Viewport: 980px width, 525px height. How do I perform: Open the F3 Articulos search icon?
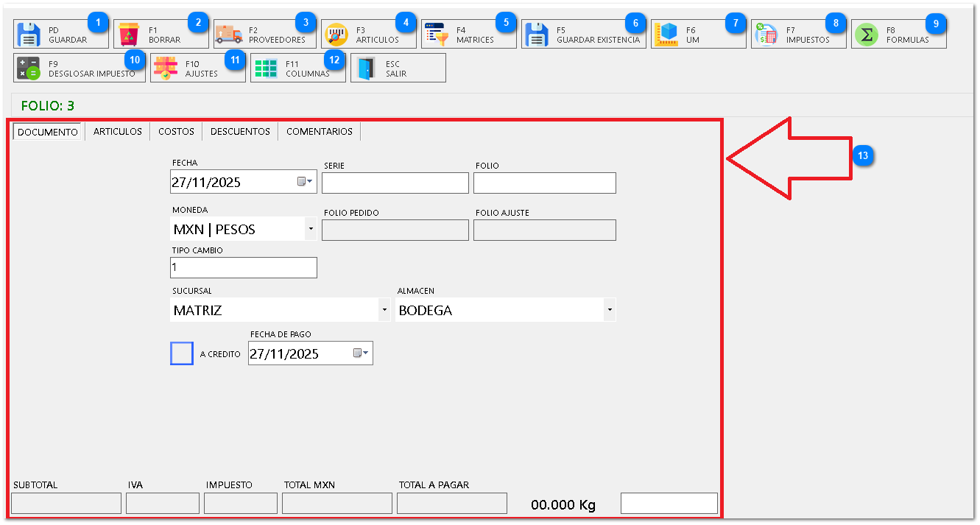tap(336, 35)
